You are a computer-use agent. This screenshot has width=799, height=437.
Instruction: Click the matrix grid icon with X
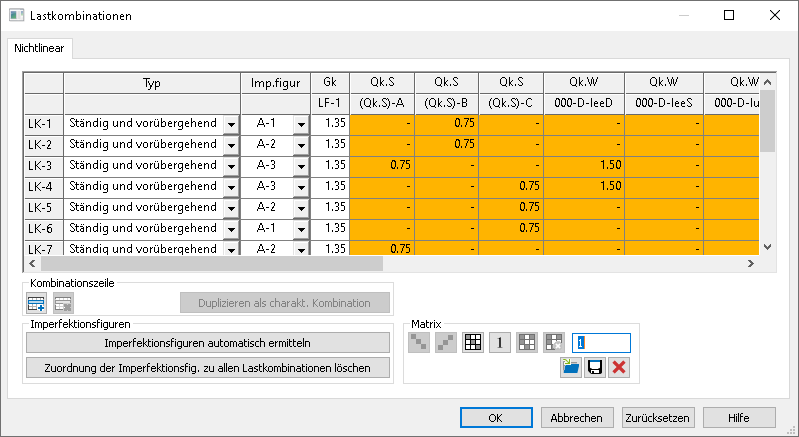click(x=553, y=342)
